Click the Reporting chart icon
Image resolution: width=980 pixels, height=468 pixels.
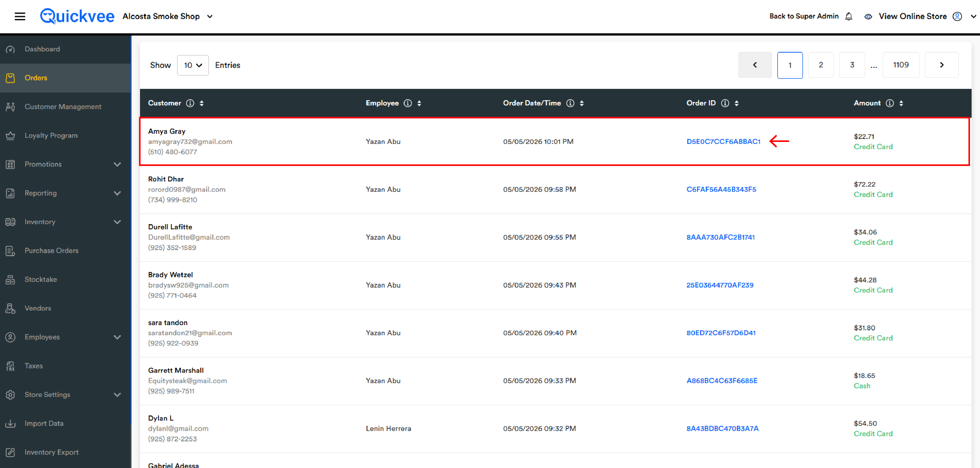coord(10,193)
